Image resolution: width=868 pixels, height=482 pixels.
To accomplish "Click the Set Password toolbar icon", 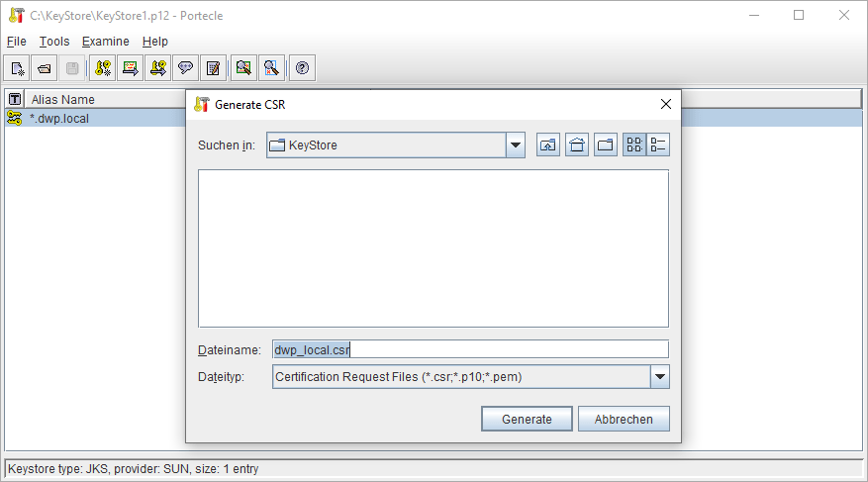I will pos(184,68).
